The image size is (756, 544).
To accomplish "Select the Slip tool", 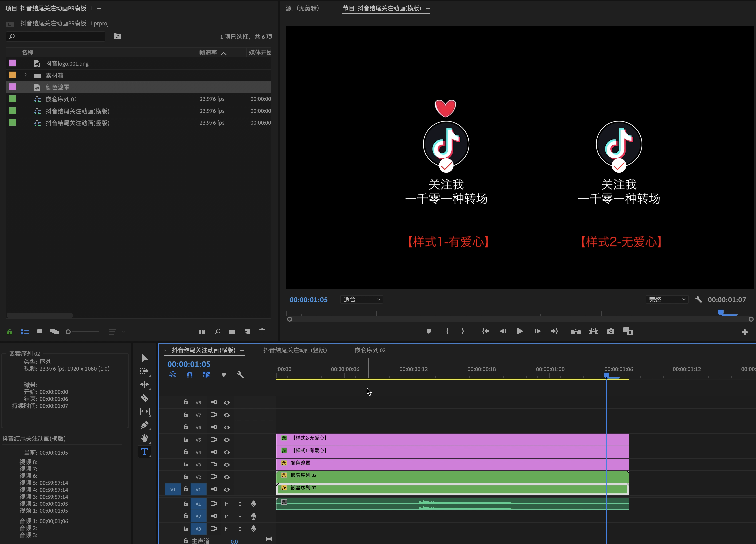I will coord(144,411).
